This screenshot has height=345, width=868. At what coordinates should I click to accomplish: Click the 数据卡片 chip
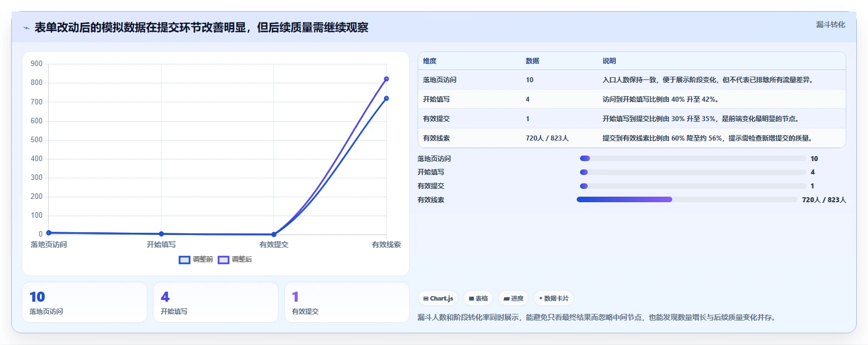(554, 298)
